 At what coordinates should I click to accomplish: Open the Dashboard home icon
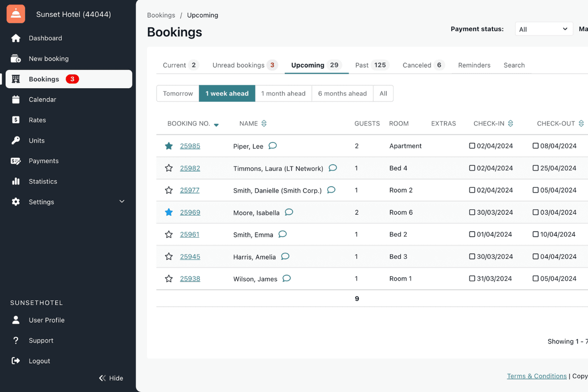point(16,38)
